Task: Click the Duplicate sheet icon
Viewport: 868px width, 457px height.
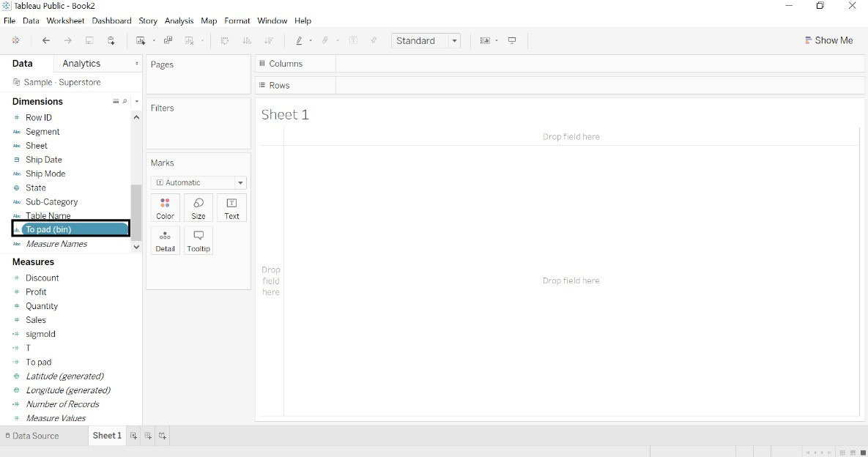Action: [168, 40]
